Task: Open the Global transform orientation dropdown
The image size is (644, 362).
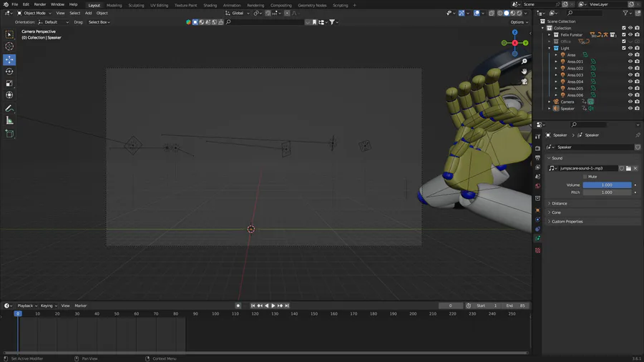Action: 238,13
